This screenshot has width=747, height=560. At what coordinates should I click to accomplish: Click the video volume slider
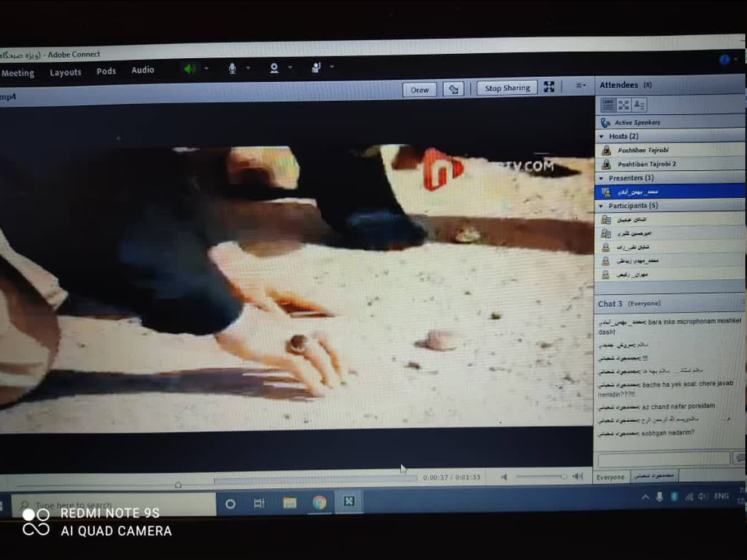click(x=540, y=477)
